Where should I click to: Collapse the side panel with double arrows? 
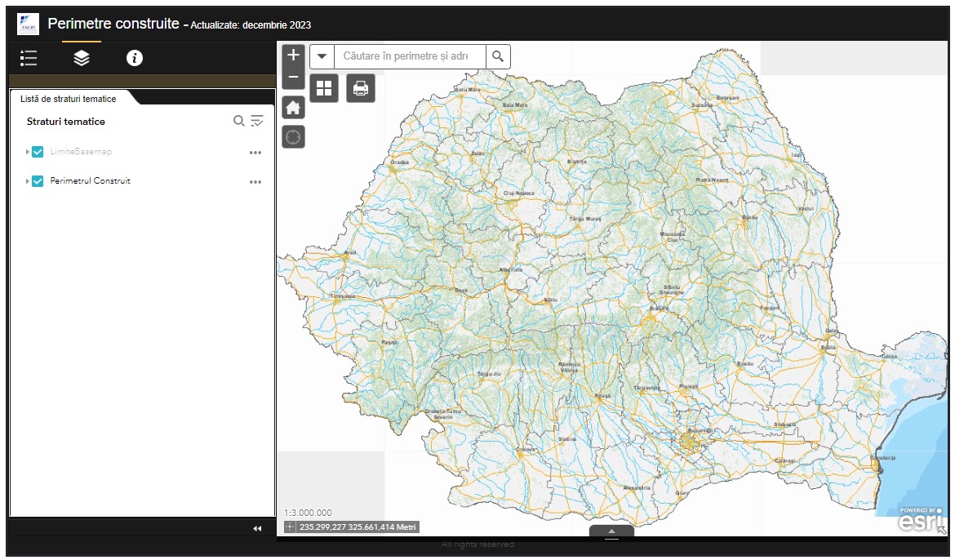pos(257,529)
